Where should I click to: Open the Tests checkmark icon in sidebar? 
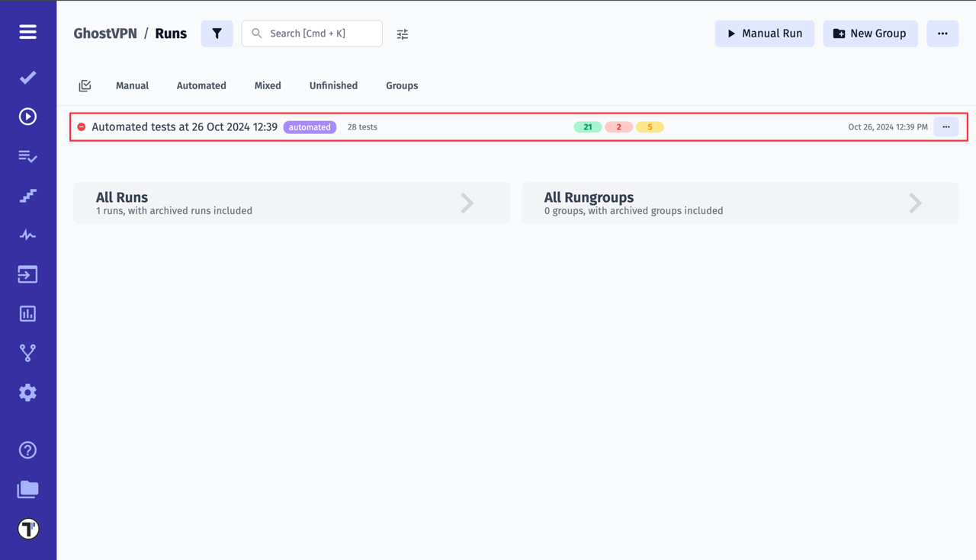pyautogui.click(x=27, y=77)
